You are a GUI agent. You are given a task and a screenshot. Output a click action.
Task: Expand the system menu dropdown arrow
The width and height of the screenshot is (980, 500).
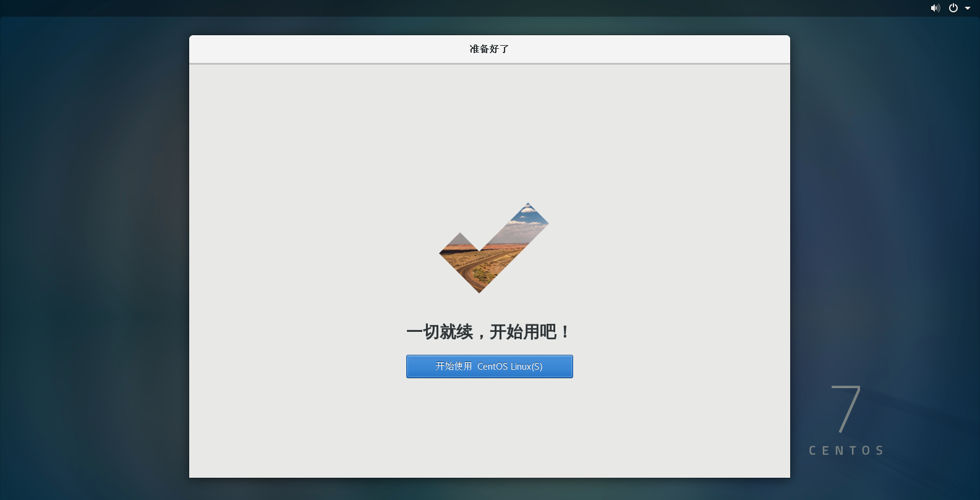click(968, 8)
